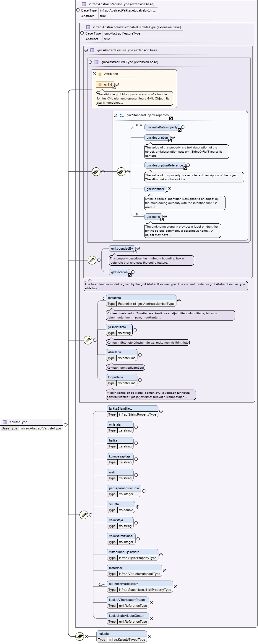Collapse the Attributes section
The image size is (258, 644).
click(x=95, y=74)
